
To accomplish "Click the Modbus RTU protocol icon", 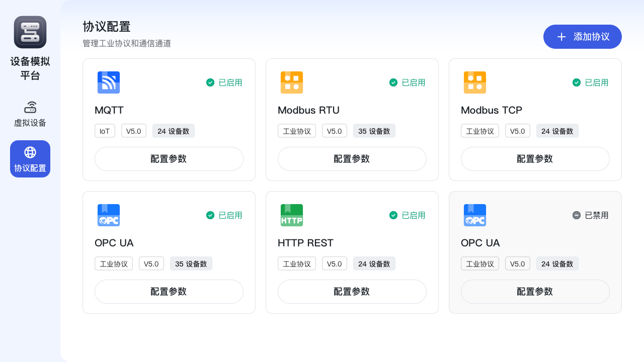I will click(x=292, y=82).
